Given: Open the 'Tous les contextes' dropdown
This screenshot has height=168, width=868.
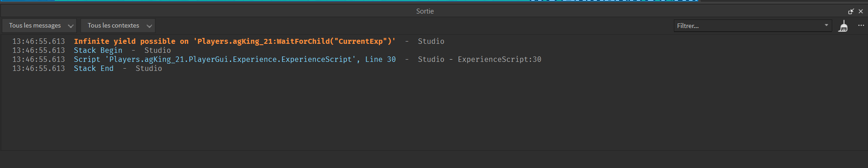Looking at the screenshot, I should click(x=118, y=26).
